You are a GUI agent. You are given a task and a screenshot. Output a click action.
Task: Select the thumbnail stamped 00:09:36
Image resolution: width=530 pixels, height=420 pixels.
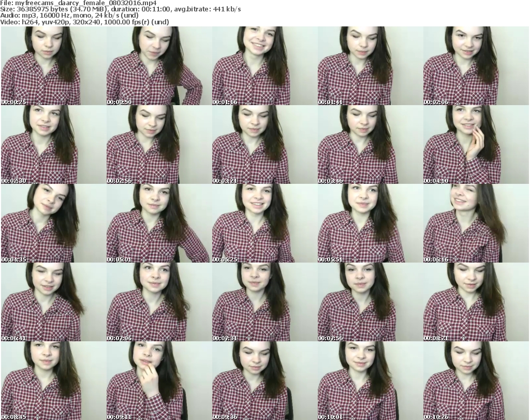264,381
